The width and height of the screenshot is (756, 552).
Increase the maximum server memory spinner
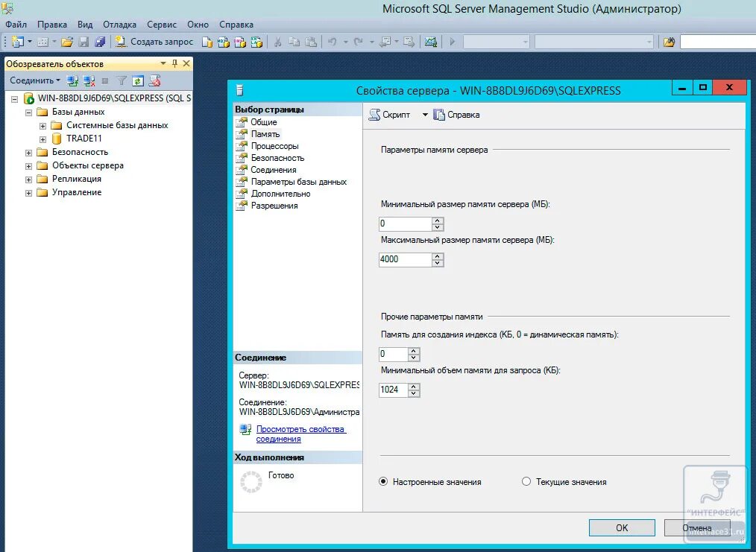438,256
